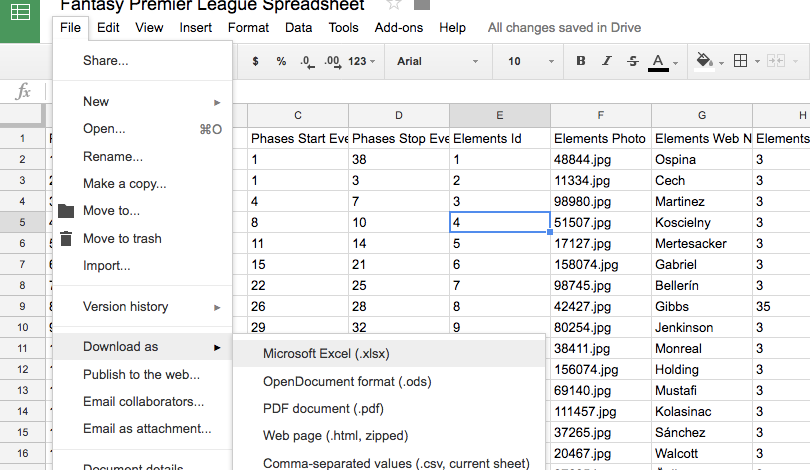
Task: Click All changes saved in Drive
Action: tap(564, 28)
